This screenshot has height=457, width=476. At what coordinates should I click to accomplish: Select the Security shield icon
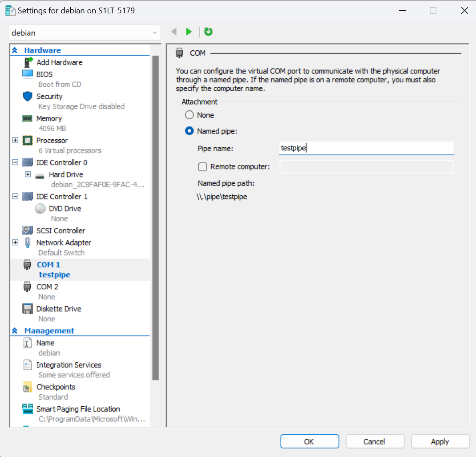coord(28,96)
